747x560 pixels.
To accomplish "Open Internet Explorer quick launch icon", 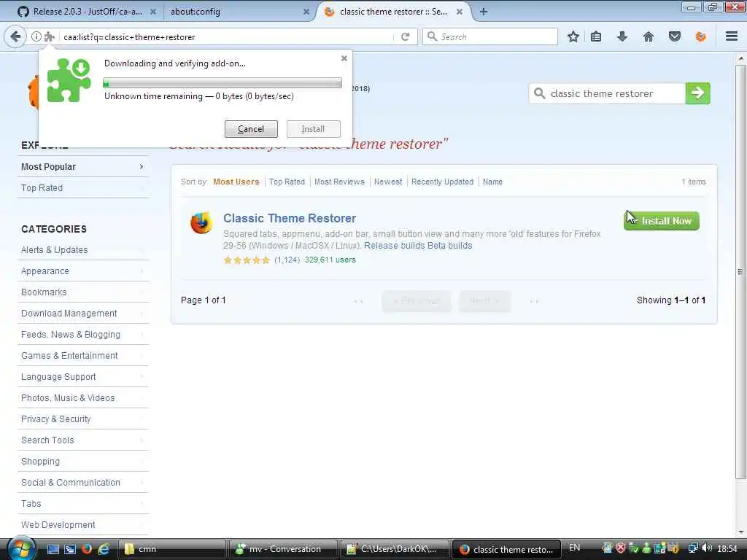I will pyautogui.click(x=104, y=549).
